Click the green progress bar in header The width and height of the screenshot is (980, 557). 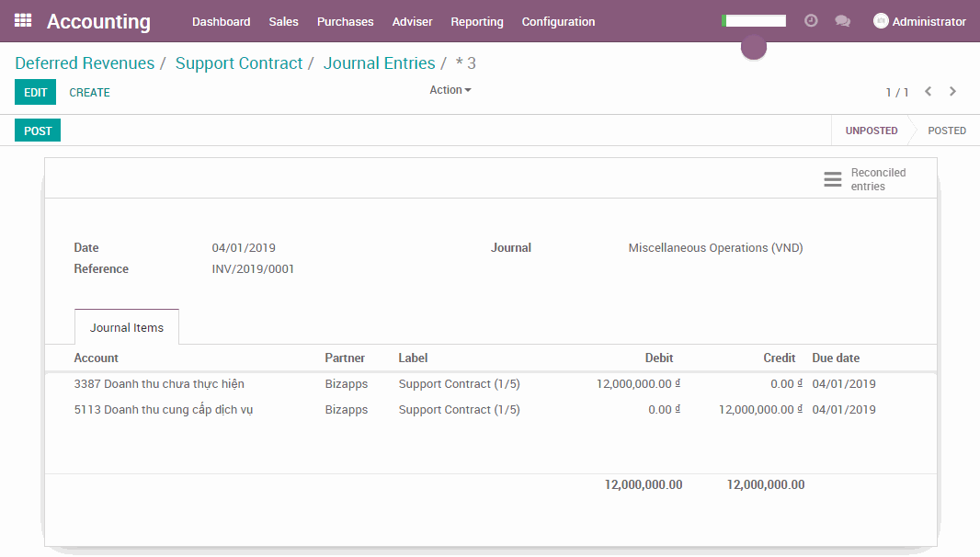(754, 20)
